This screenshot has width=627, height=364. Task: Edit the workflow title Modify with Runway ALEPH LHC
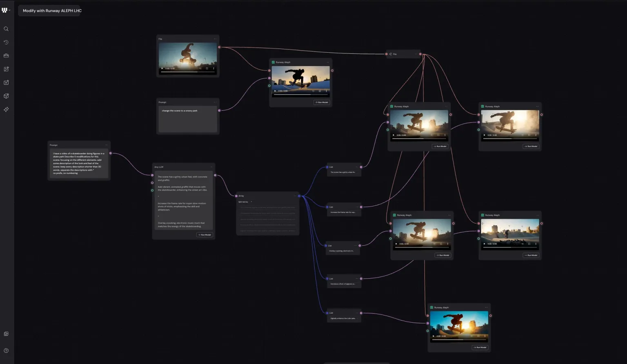pos(52,11)
